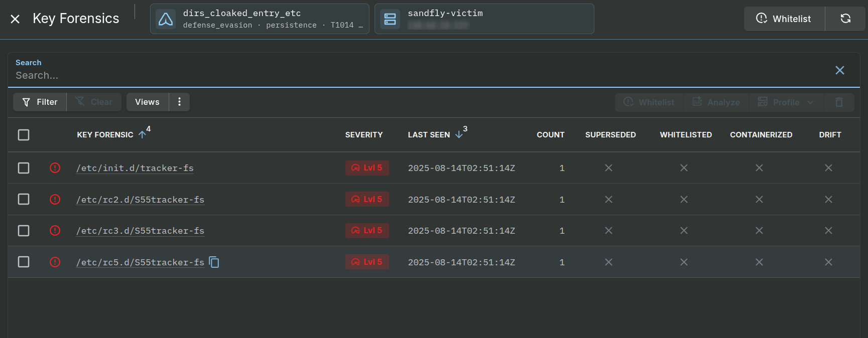Click the refresh icon button
This screenshot has width=868, height=338.
(845, 19)
